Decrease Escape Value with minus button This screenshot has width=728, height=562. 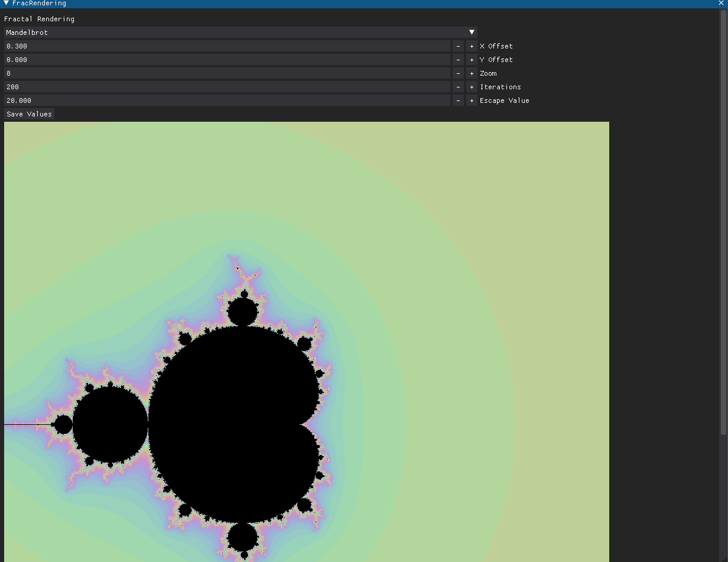click(458, 100)
